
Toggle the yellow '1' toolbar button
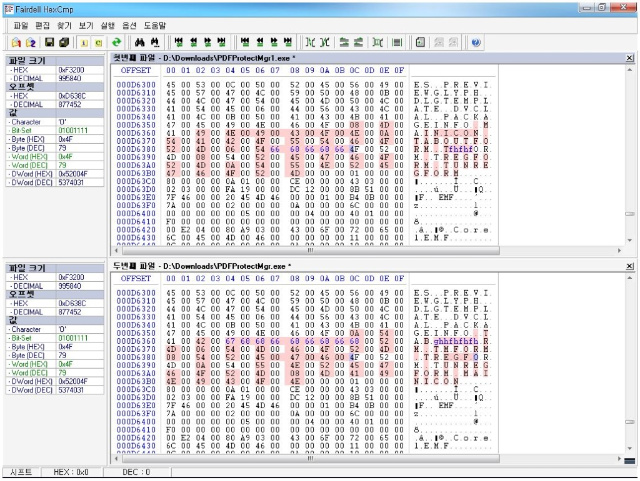pos(84,42)
